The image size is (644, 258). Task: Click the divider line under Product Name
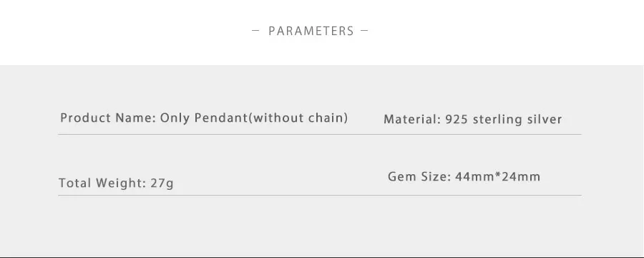320,134
